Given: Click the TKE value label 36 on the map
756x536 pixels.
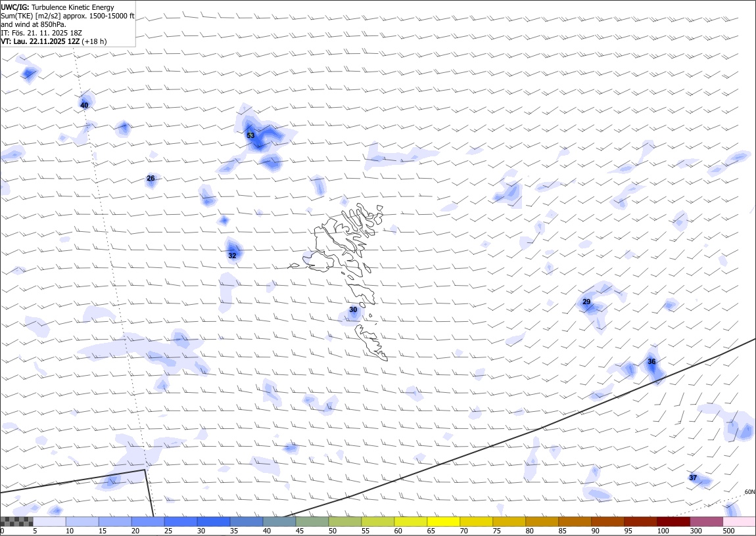Looking at the screenshot, I should 652,362.
